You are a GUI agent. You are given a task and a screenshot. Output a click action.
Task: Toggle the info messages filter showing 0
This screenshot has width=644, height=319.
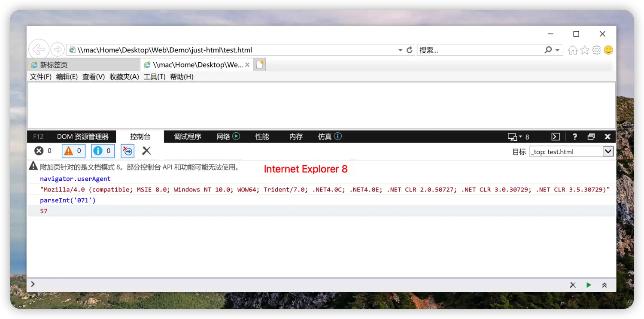pyautogui.click(x=103, y=151)
